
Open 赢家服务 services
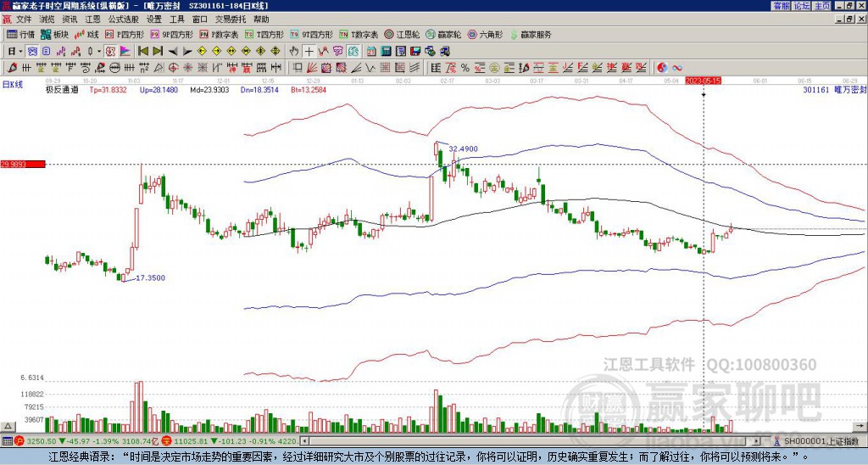point(531,34)
